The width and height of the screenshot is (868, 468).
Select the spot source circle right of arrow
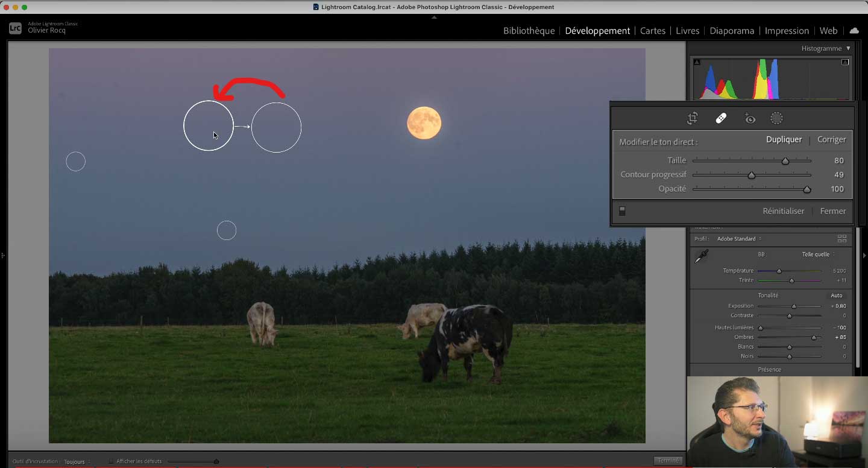tap(276, 127)
